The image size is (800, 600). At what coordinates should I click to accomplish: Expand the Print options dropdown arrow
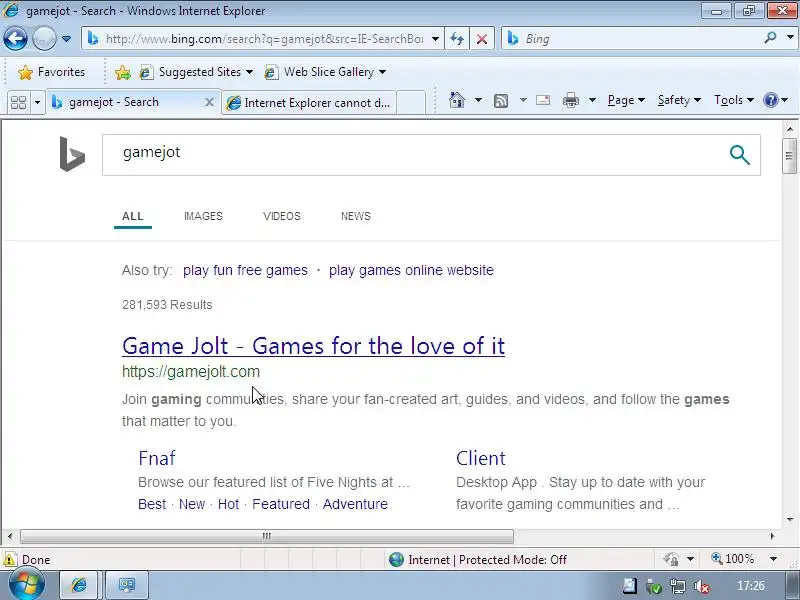(x=592, y=100)
